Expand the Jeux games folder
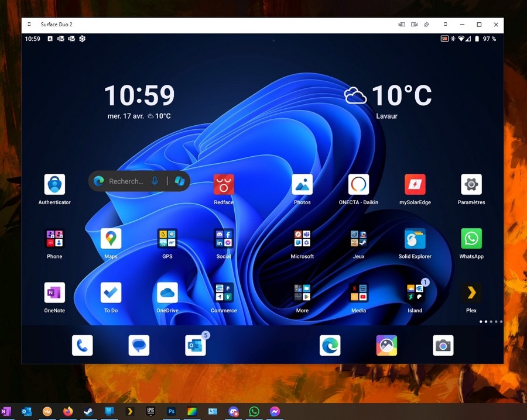This screenshot has width=527, height=420. click(x=358, y=239)
